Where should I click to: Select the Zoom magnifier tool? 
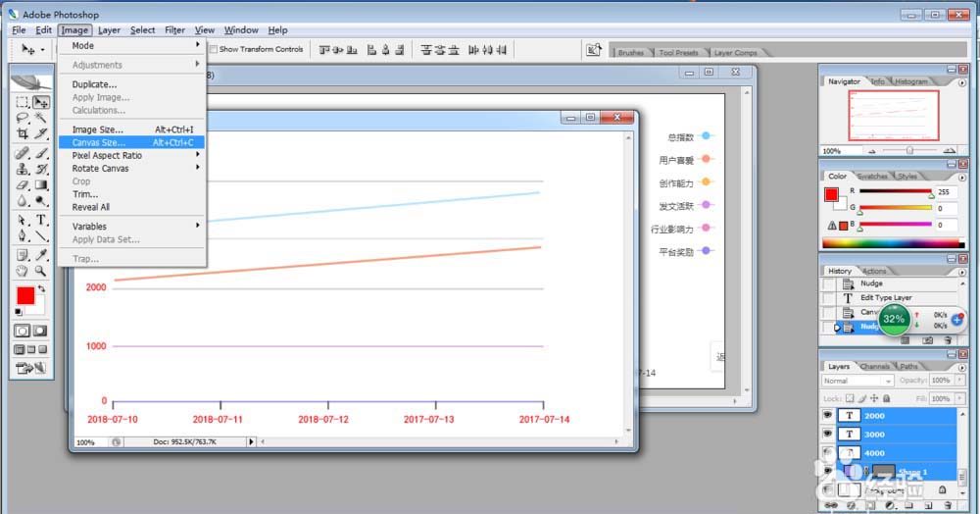coord(41,271)
